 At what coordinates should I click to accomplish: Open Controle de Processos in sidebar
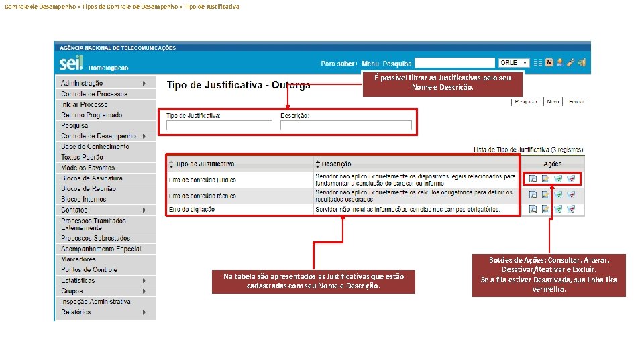tap(105, 94)
